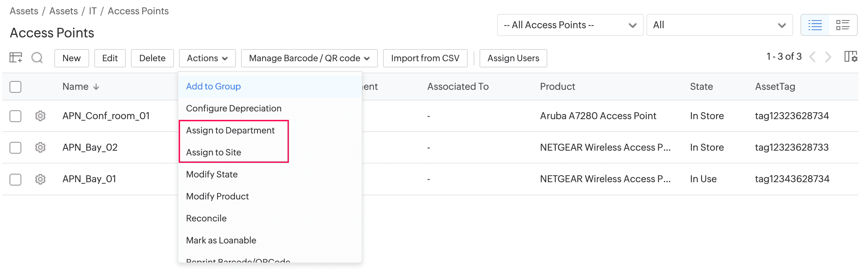Click gear icon for APN_Bay_01

tap(40, 179)
